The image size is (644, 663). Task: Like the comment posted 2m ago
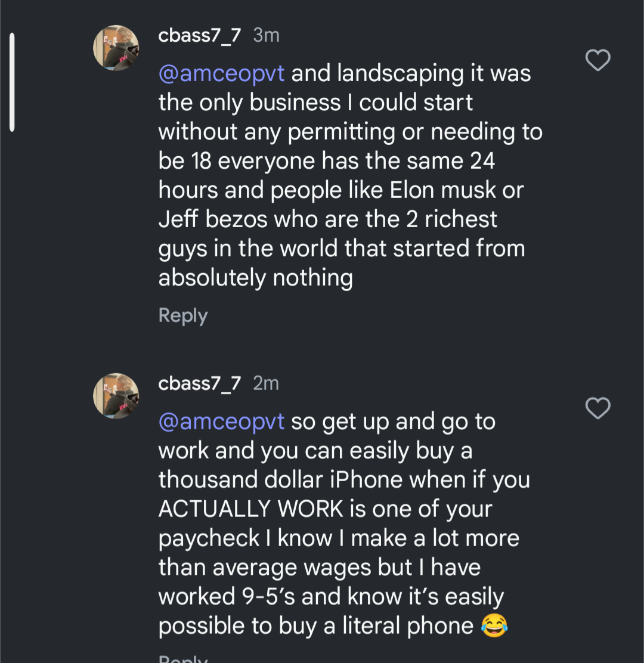click(x=597, y=408)
